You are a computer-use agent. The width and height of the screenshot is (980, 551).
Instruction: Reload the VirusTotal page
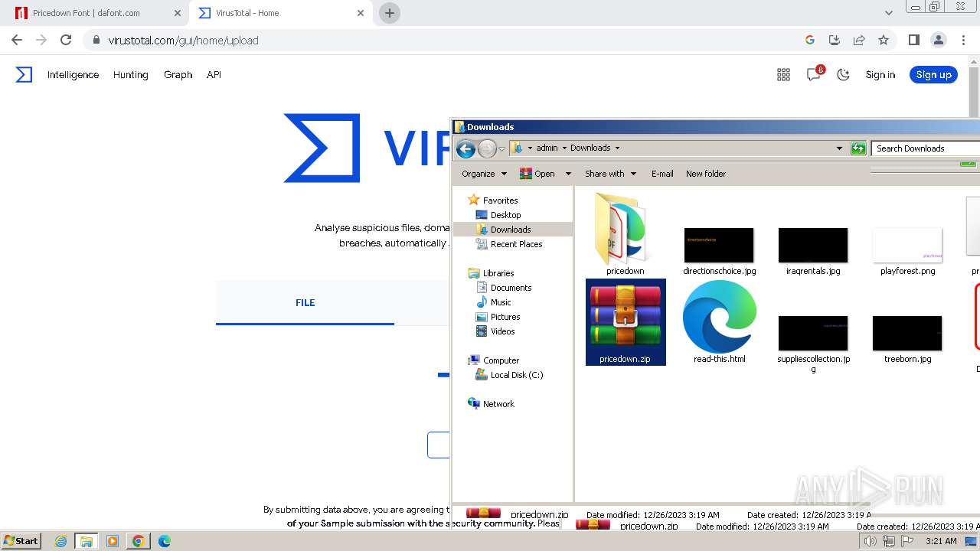point(66,40)
